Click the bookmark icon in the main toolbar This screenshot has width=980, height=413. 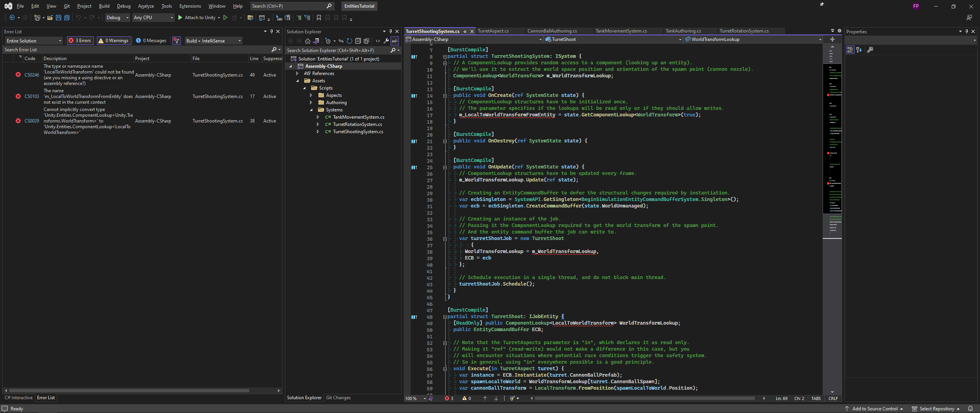[x=318, y=18]
